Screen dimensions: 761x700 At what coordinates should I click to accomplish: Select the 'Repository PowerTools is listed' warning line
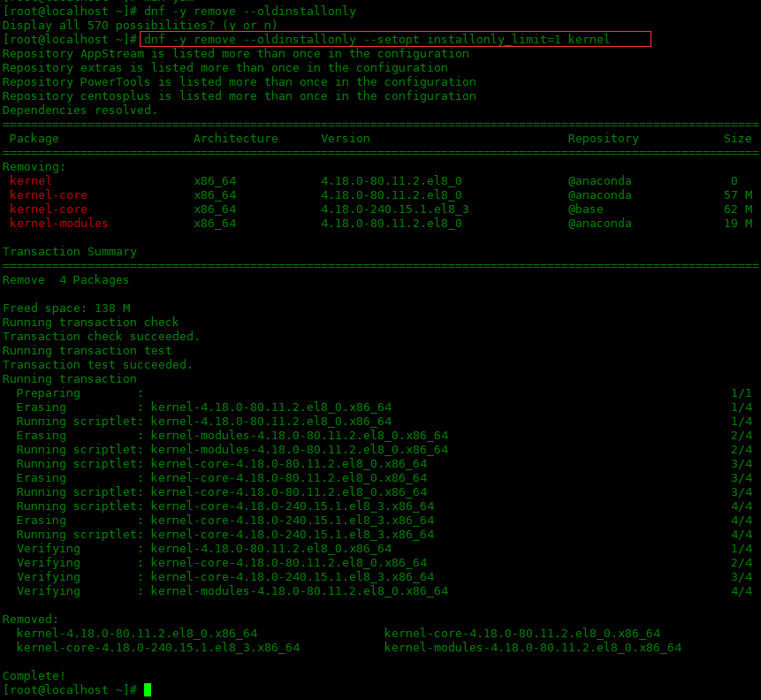pyautogui.click(x=240, y=81)
